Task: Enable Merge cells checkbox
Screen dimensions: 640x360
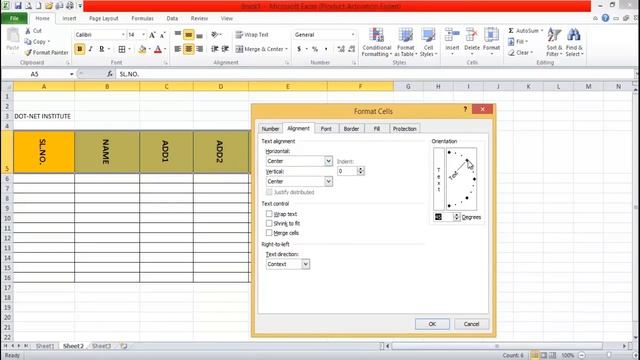Action: [x=269, y=233]
